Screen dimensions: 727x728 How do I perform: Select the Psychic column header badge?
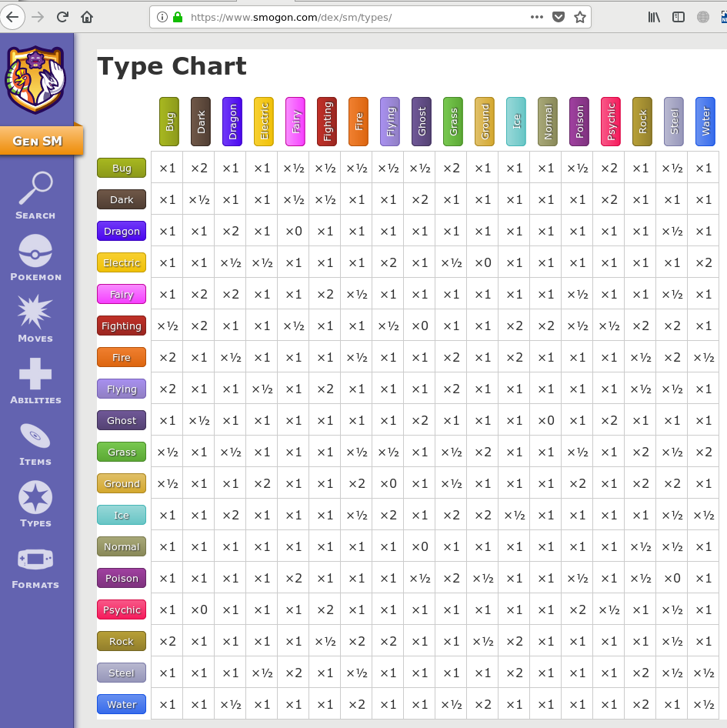pos(611,122)
